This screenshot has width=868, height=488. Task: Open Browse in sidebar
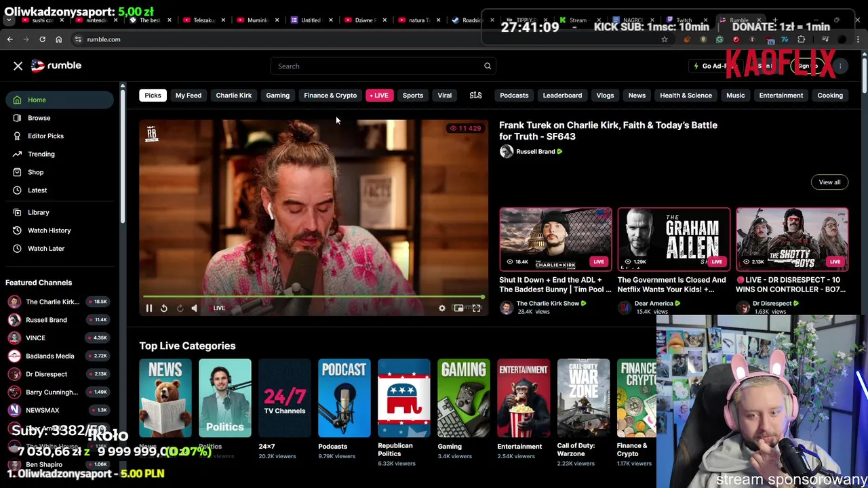tap(60, 118)
